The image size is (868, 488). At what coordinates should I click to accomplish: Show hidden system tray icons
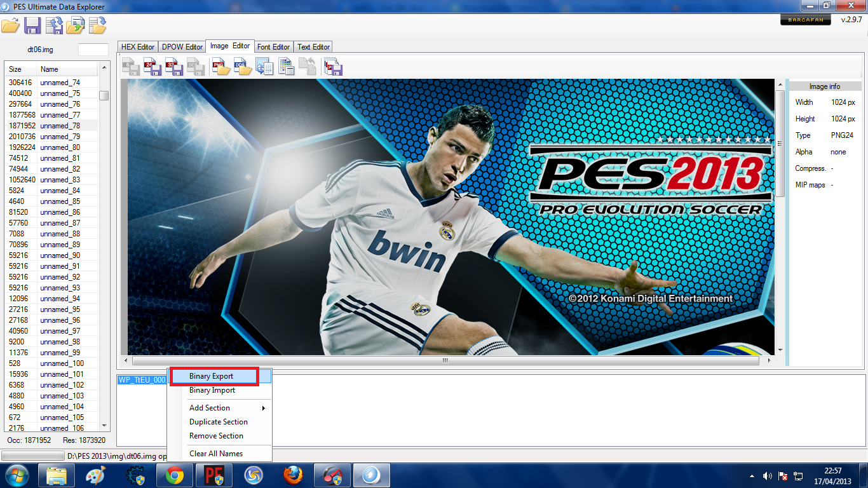coord(753,476)
